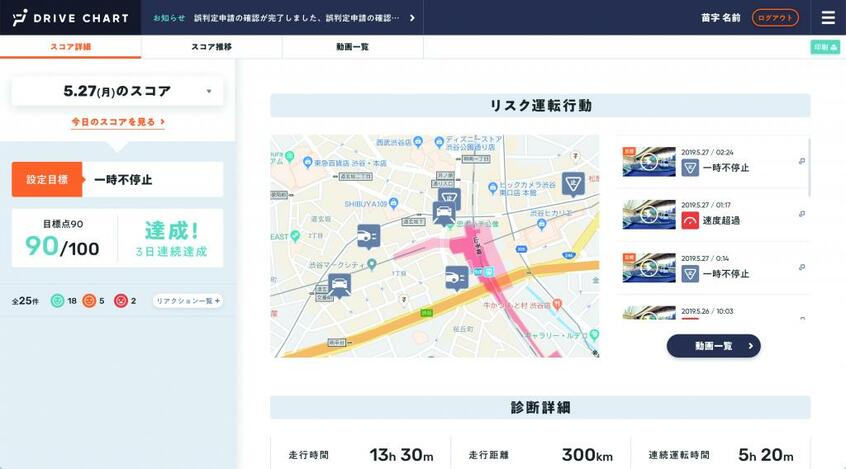Viewport: 846px width, 469px height.
Task: Play the 0:14 一時不停止 video thumbnail
Action: [x=649, y=267]
